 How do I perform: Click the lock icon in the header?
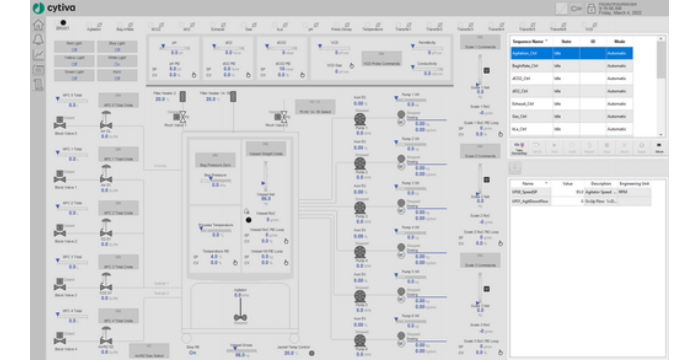coord(591,8)
